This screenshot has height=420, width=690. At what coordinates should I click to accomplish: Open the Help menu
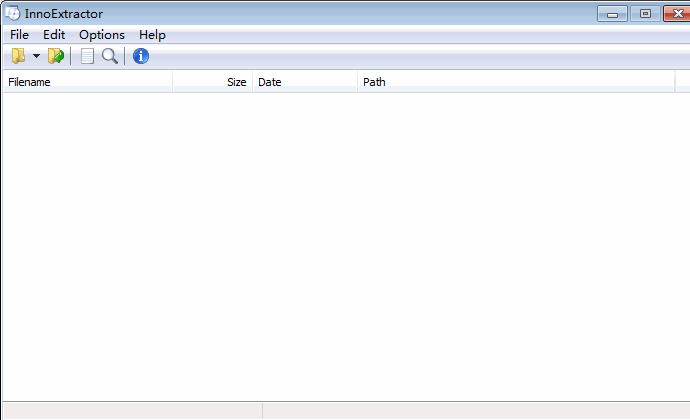(x=152, y=35)
